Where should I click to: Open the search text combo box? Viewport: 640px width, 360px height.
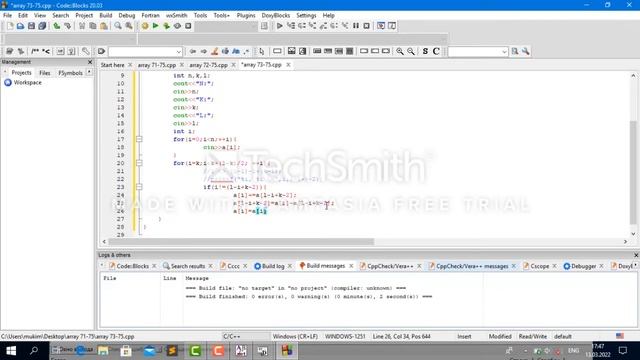click(x=478, y=51)
